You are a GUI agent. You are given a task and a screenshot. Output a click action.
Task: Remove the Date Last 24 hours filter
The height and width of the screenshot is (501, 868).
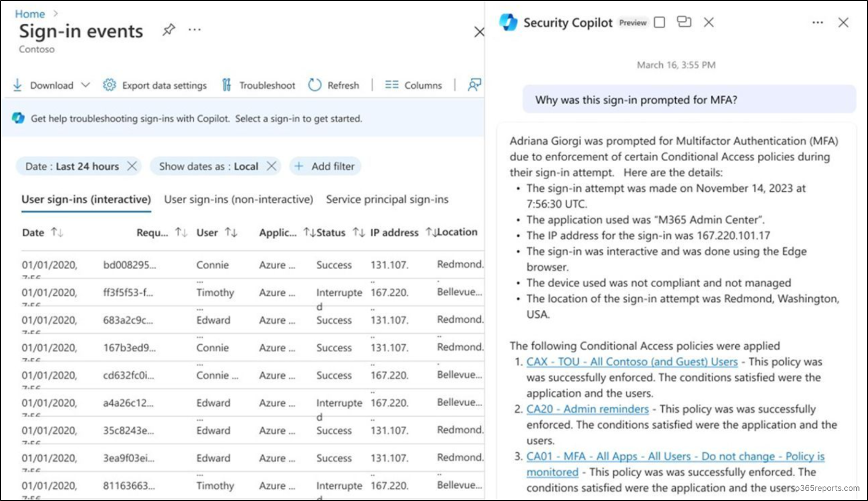tap(132, 166)
